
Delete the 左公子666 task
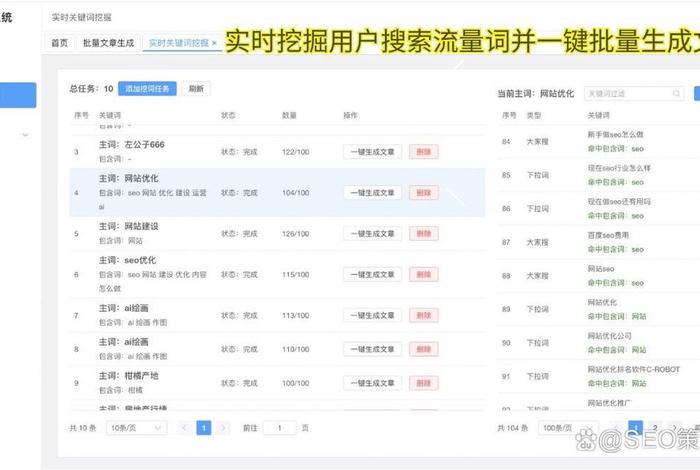click(x=424, y=152)
